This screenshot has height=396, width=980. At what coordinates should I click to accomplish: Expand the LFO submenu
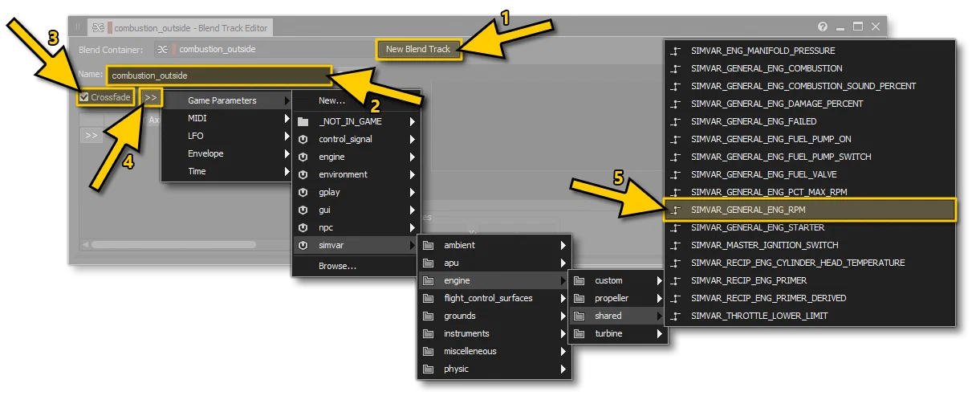[x=227, y=136]
